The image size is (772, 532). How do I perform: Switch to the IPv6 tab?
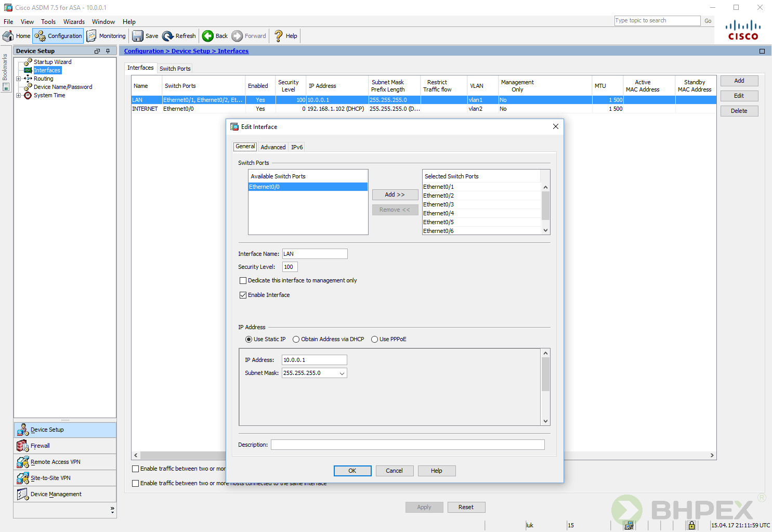click(297, 147)
